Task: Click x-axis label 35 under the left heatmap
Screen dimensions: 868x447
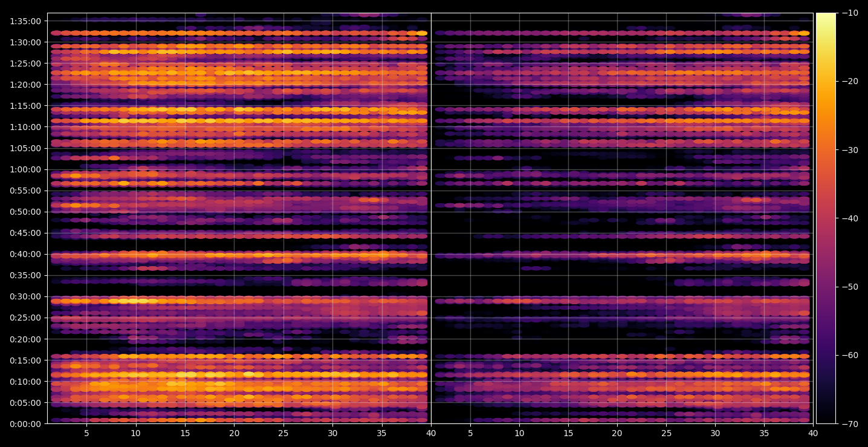Action: 382,433
